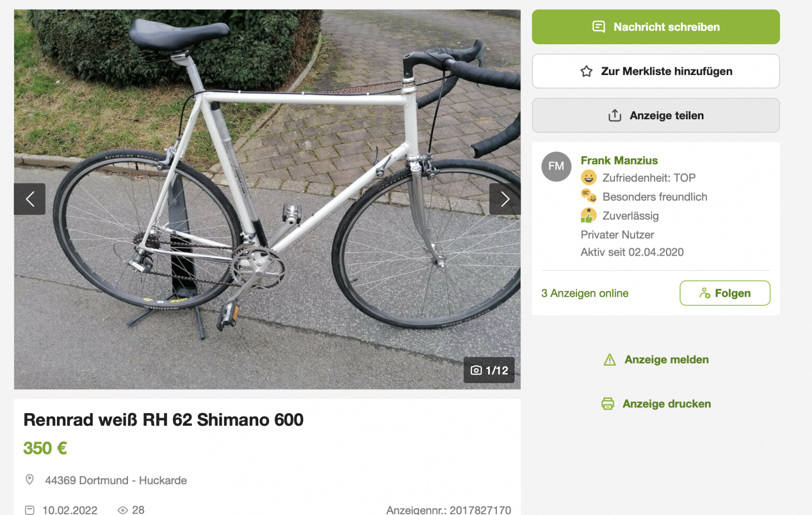The image size is (812, 515).
Task: Click the Zufriedenheit: TOP smiley badge
Action: 589,178
